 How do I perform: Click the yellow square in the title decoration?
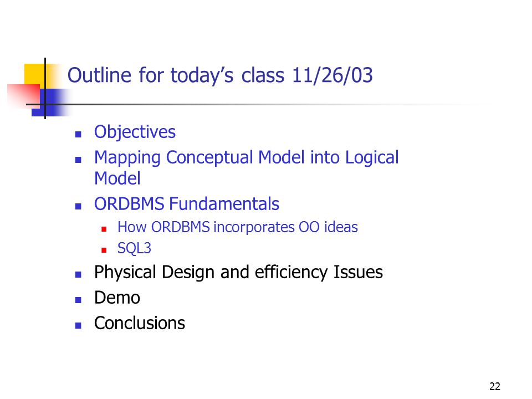(x=34, y=74)
